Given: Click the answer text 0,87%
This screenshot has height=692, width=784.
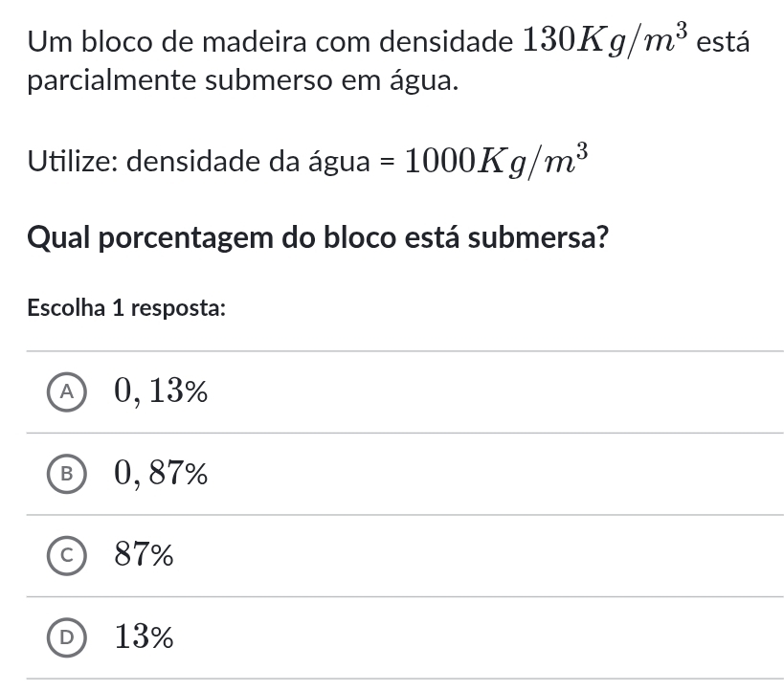Looking at the screenshot, I should [x=160, y=473].
